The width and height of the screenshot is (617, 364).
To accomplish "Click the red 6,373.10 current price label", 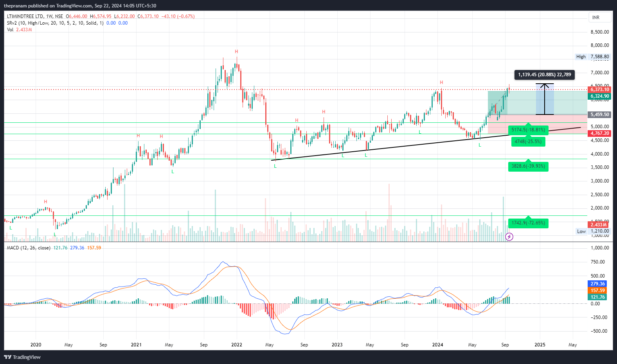I will (x=600, y=90).
